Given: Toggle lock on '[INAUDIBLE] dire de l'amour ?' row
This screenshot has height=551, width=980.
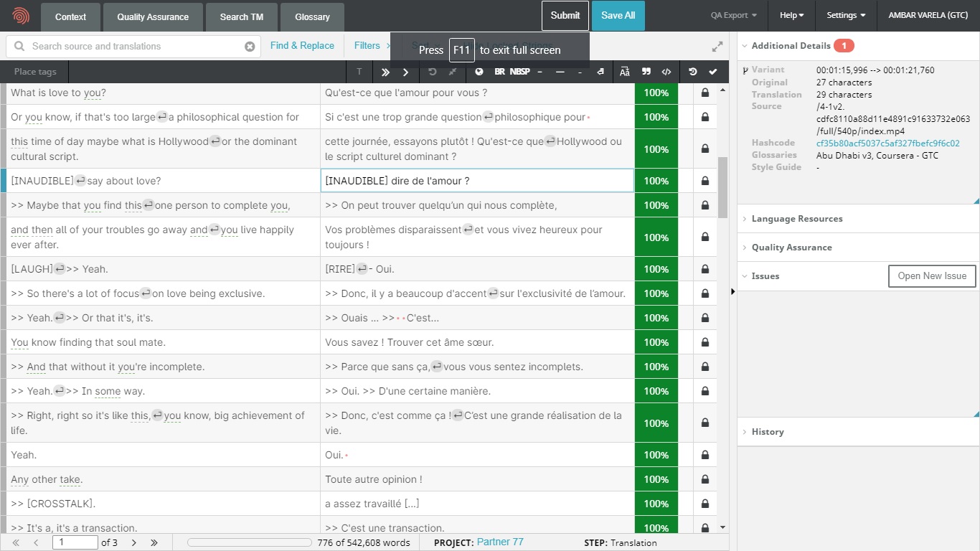Looking at the screenshot, I should [705, 181].
